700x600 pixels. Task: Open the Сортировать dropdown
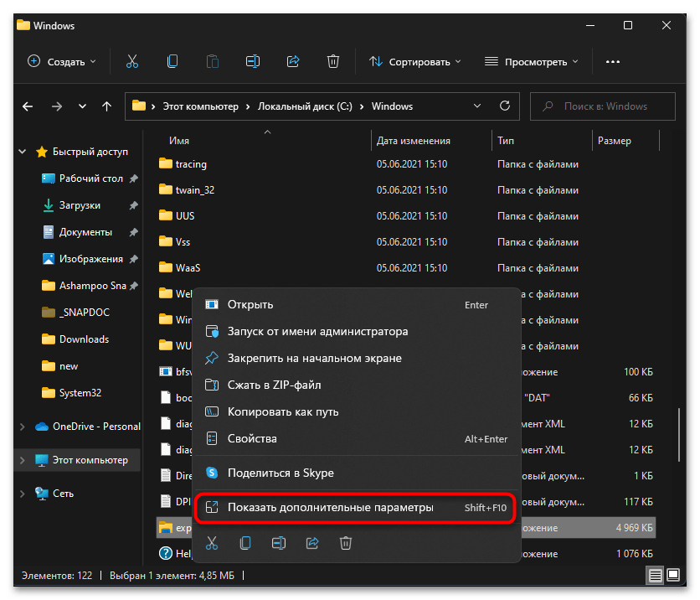point(414,62)
